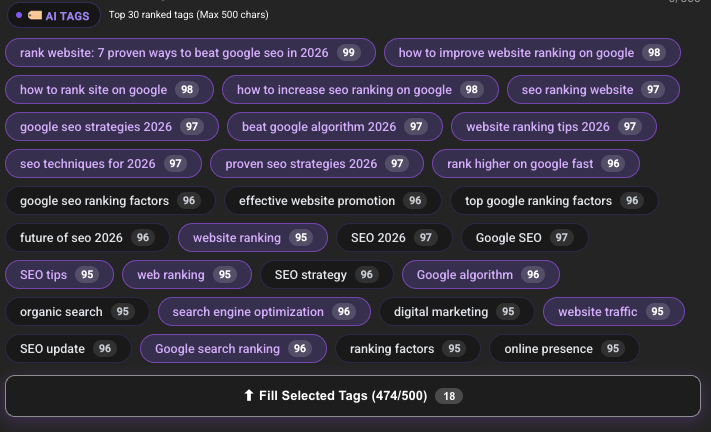
Task: Select the 'online presence' tag chip
Action: (x=564, y=349)
